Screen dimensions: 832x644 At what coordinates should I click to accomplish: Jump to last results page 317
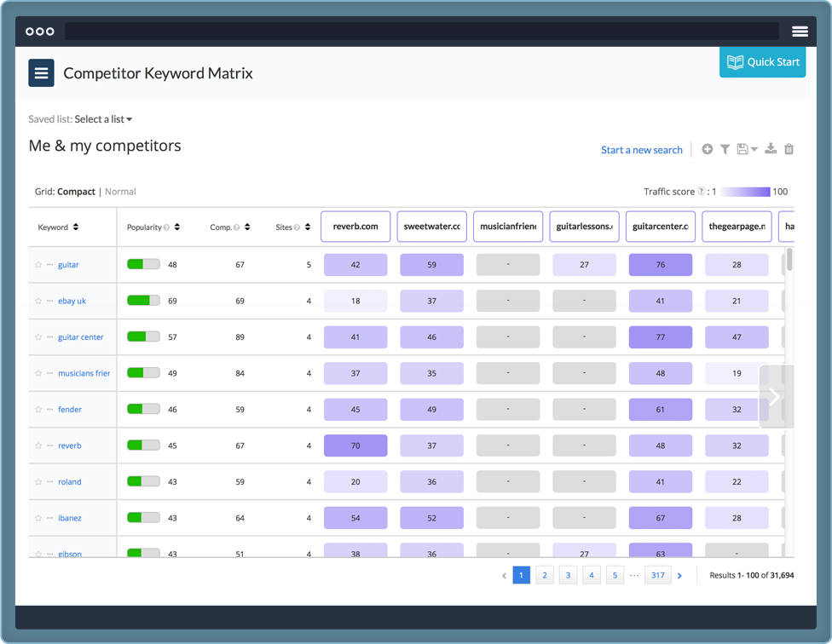658,575
